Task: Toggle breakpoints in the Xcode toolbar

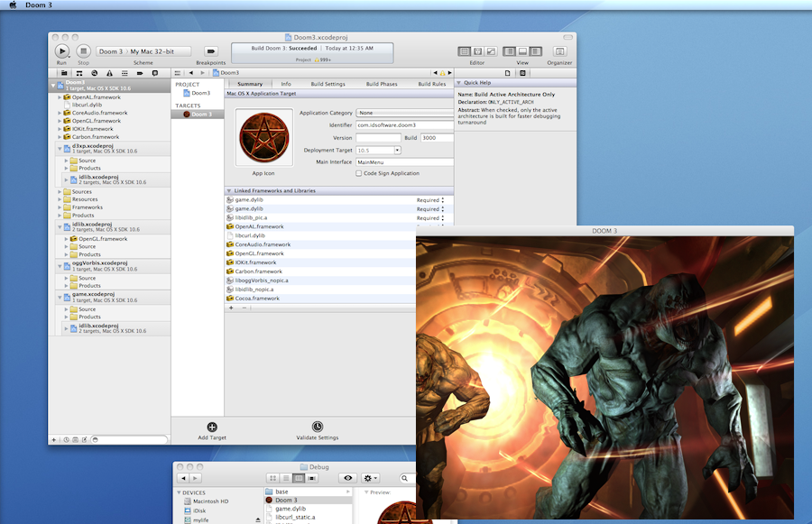Action: [211, 51]
